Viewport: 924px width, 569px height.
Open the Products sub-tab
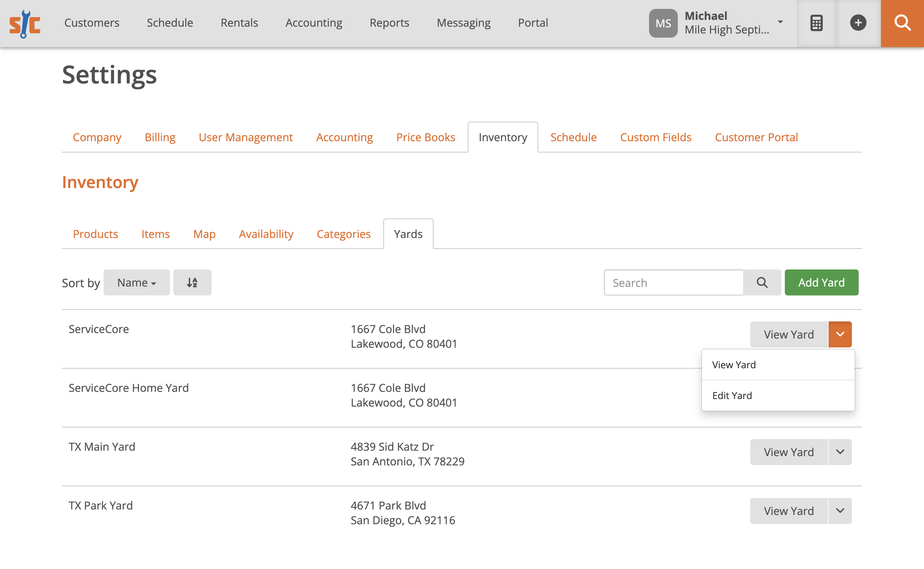click(96, 234)
